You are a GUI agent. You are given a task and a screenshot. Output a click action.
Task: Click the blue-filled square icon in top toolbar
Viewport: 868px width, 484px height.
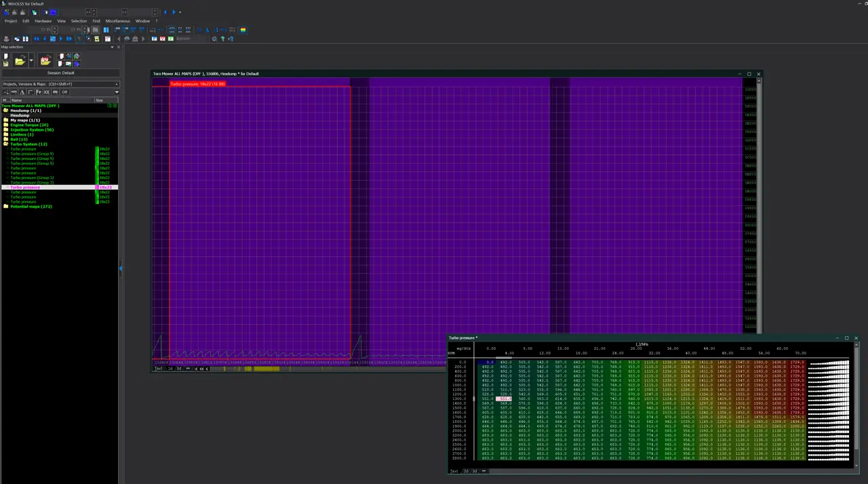pos(54,12)
